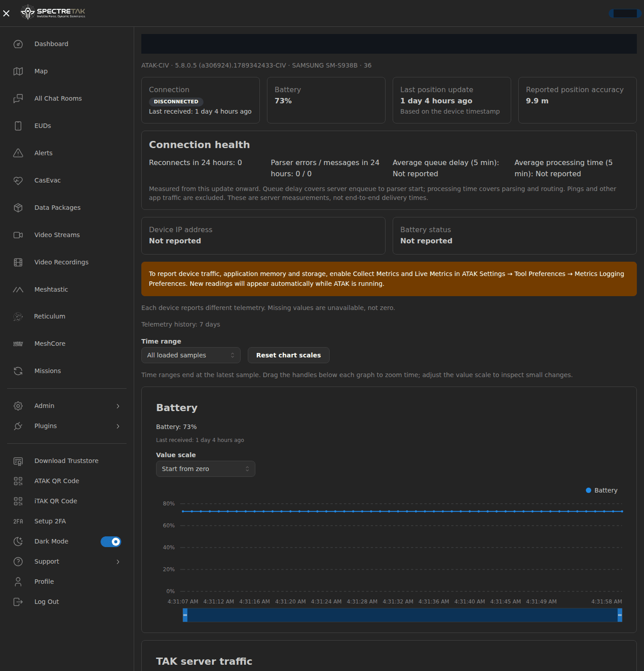Open the Dashboard gauge icon
The image size is (644, 671).
click(x=18, y=44)
